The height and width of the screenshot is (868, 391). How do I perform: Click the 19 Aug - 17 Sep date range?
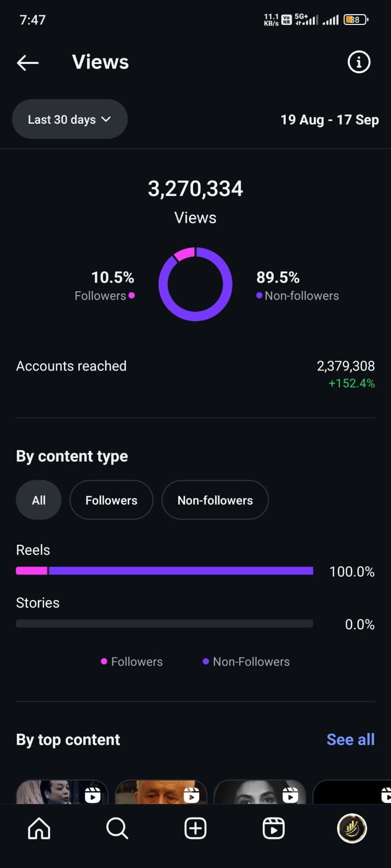coord(329,120)
